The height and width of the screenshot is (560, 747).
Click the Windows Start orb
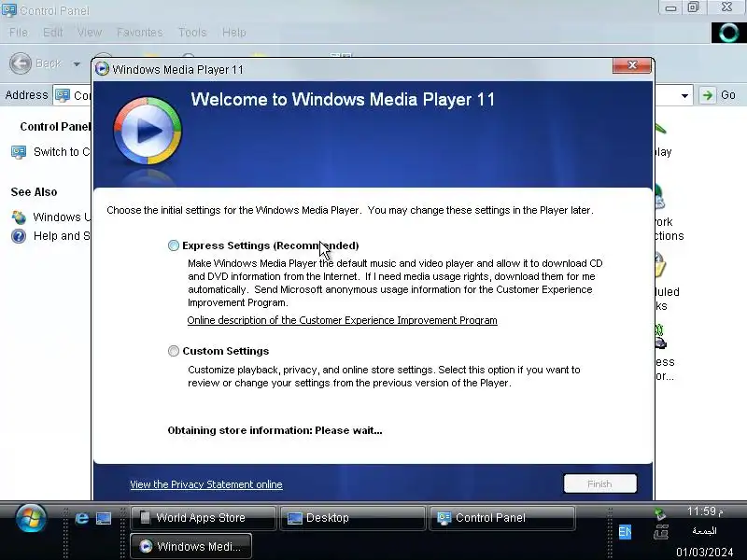(x=31, y=518)
